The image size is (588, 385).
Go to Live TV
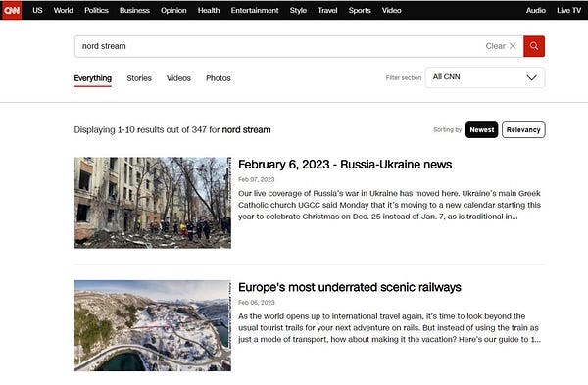[x=568, y=10]
